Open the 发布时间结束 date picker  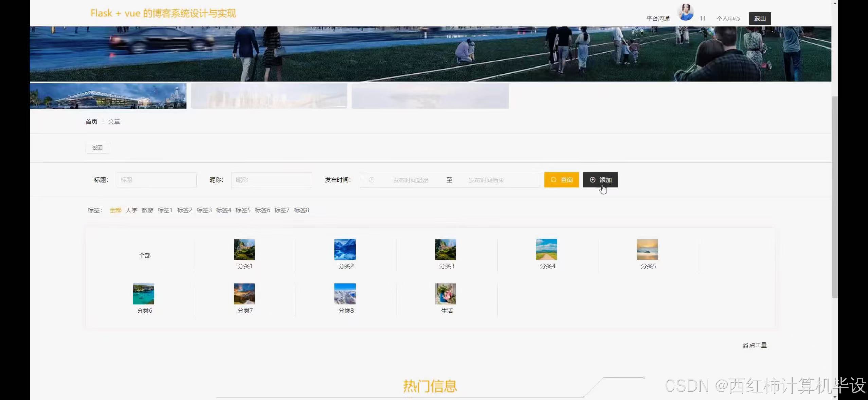point(486,180)
